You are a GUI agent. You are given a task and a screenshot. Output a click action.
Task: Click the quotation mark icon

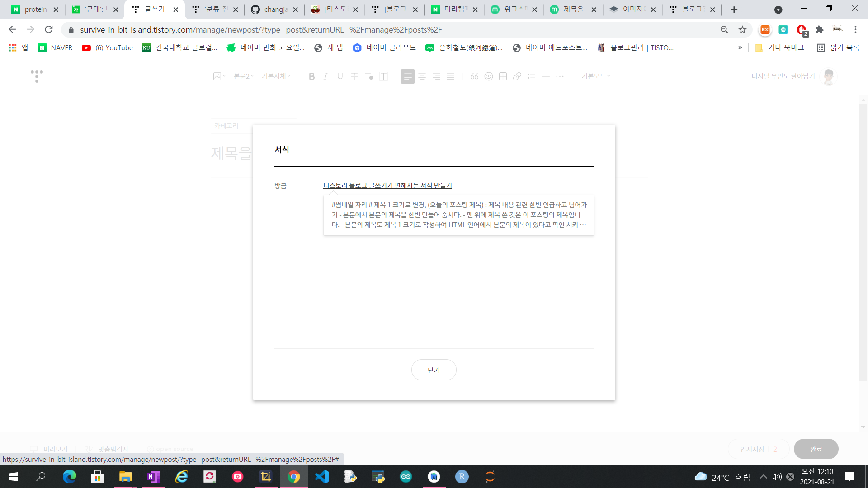click(x=474, y=76)
